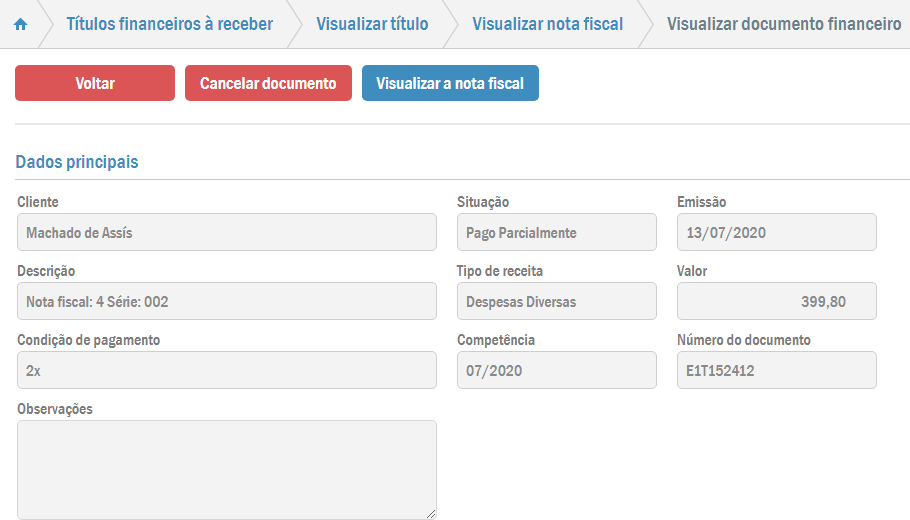Select the Valor field showing 399,80
Viewport: 910px width, 520px height.
[x=776, y=301]
